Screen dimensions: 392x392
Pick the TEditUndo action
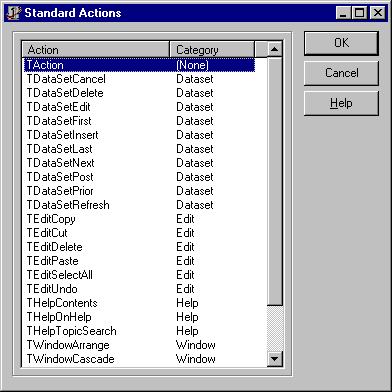[139, 289]
